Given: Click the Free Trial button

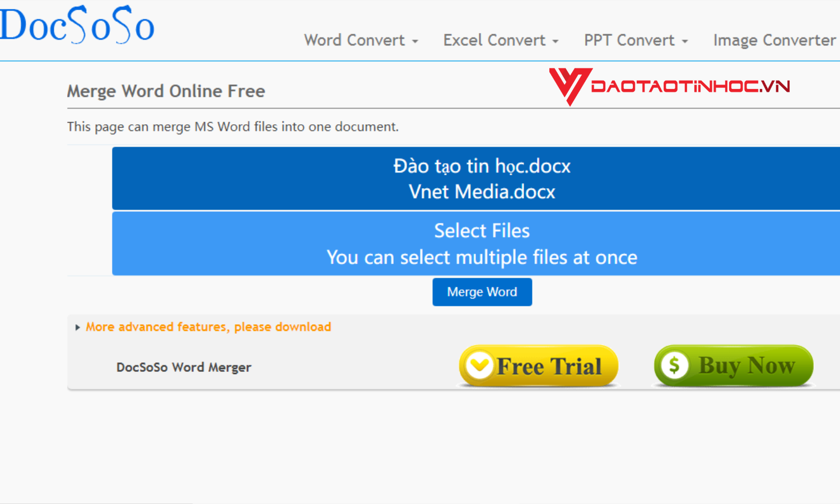Looking at the screenshot, I should click(x=538, y=366).
